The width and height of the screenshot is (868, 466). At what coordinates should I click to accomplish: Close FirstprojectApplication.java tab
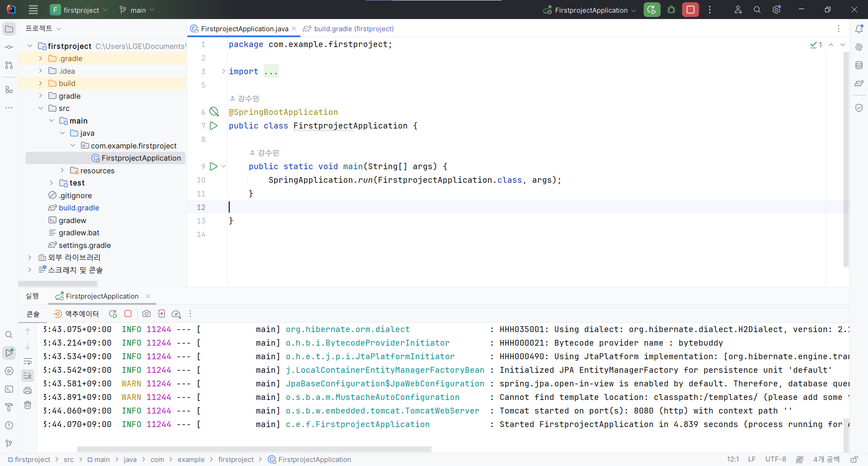click(x=294, y=29)
